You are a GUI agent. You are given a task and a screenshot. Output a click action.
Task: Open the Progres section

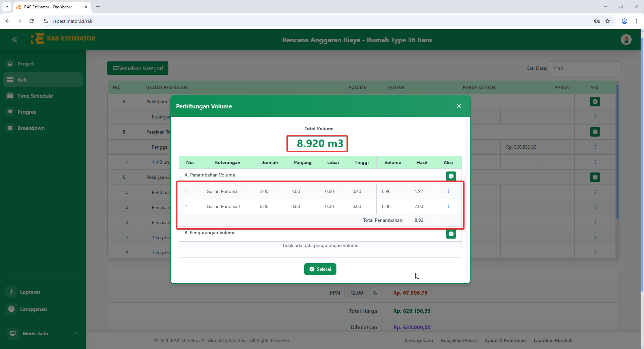[x=26, y=112]
